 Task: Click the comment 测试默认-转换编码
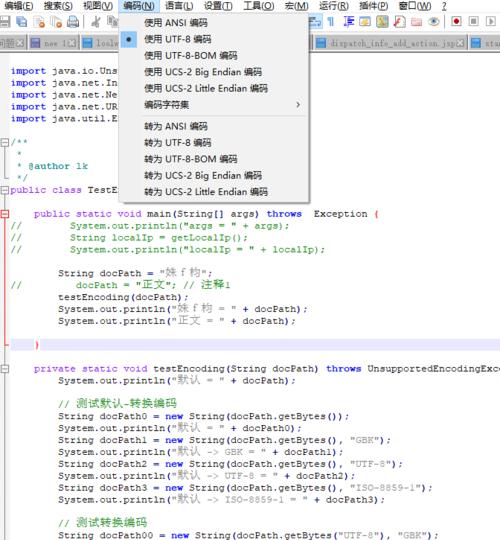click(x=117, y=404)
